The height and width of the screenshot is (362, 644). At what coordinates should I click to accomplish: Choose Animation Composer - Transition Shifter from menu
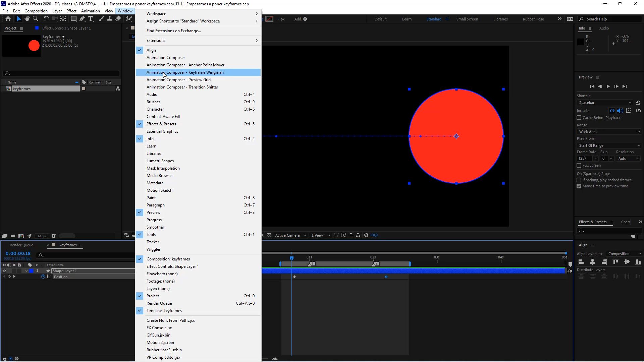click(182, 87)
